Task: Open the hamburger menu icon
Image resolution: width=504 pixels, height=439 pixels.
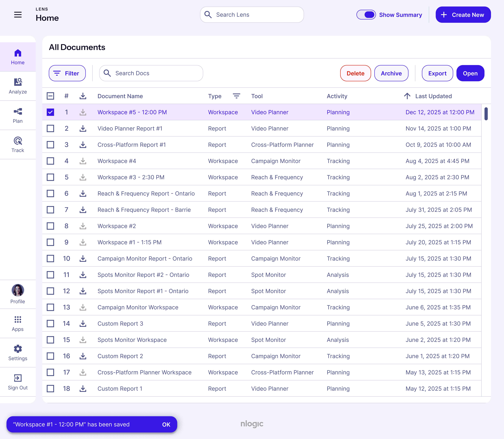Action: tap(18, 15)
